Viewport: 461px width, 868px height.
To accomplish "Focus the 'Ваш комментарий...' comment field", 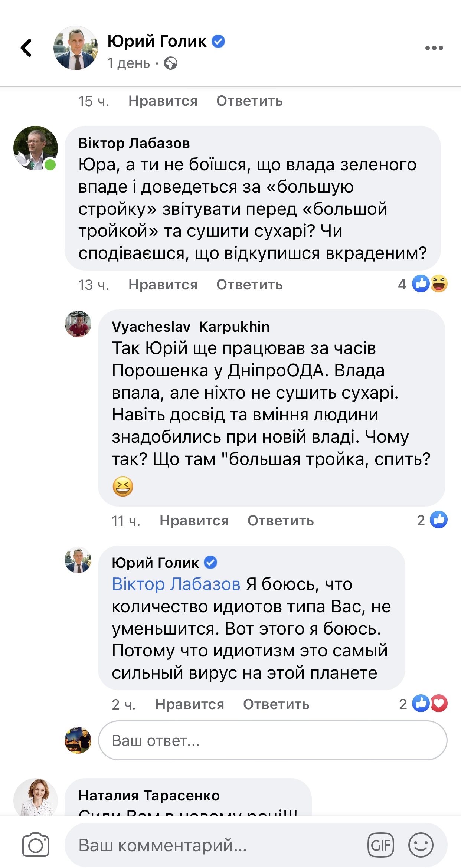I will point(215,845).
